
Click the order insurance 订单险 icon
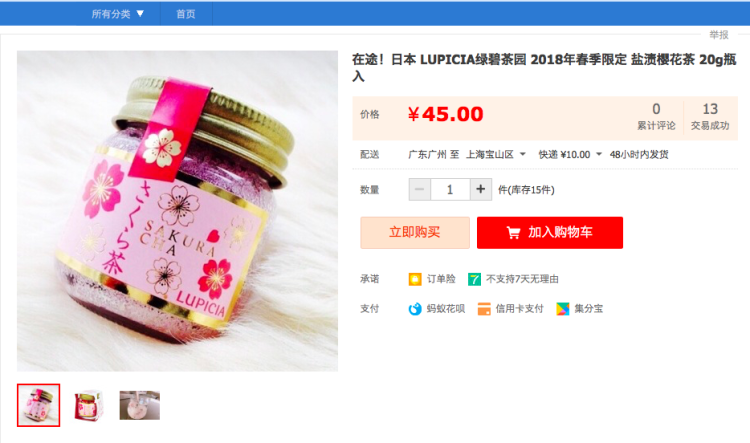click(415, 279)
